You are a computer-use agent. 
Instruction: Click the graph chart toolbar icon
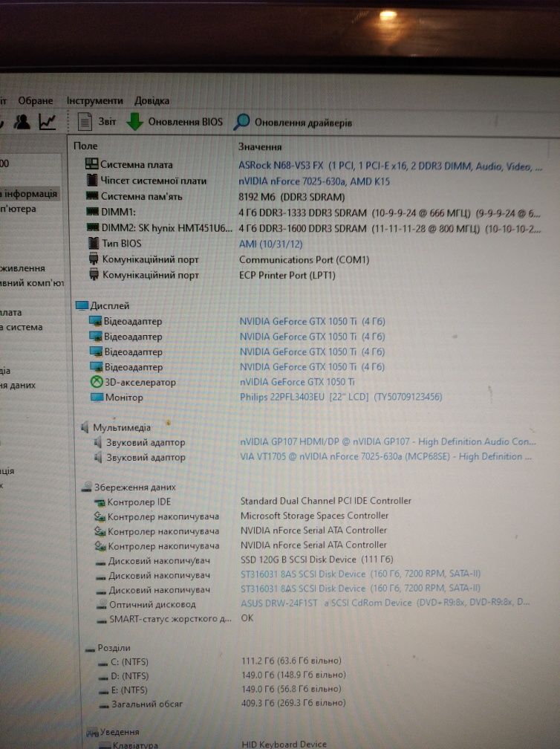pyautogui.click(x=48, y=122)
